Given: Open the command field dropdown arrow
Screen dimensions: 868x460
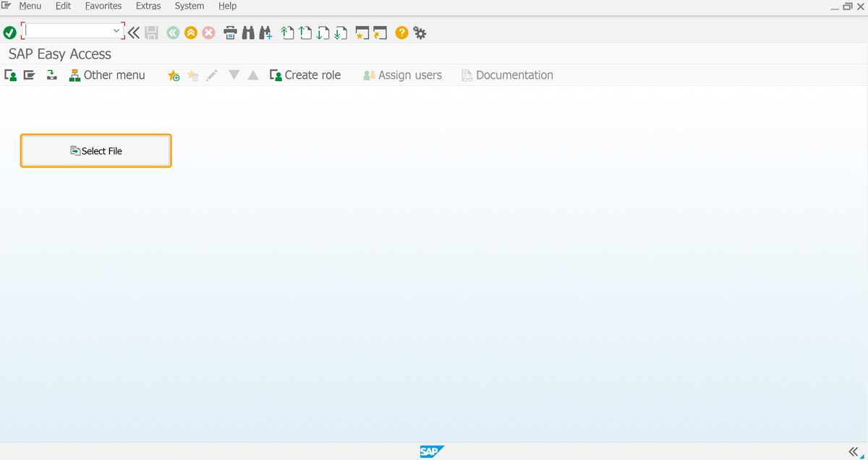Looking at the screenshot, I should point(116,31).
